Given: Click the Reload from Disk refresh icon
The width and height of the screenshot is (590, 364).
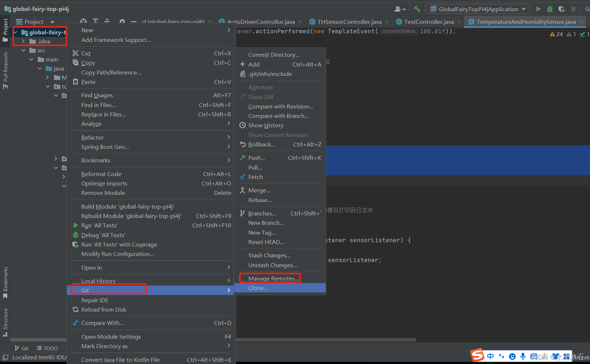Looking at the screenshot, I should pos(76,309).
